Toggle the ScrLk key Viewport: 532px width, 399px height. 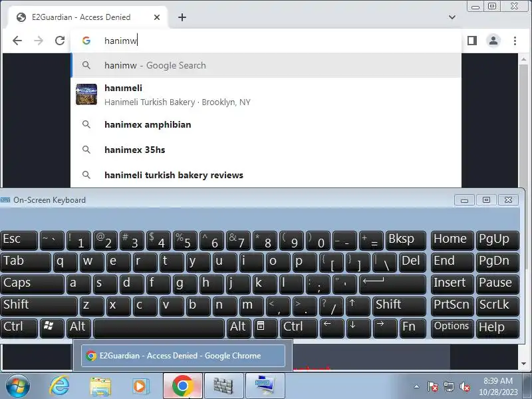(x=497, y=306)
